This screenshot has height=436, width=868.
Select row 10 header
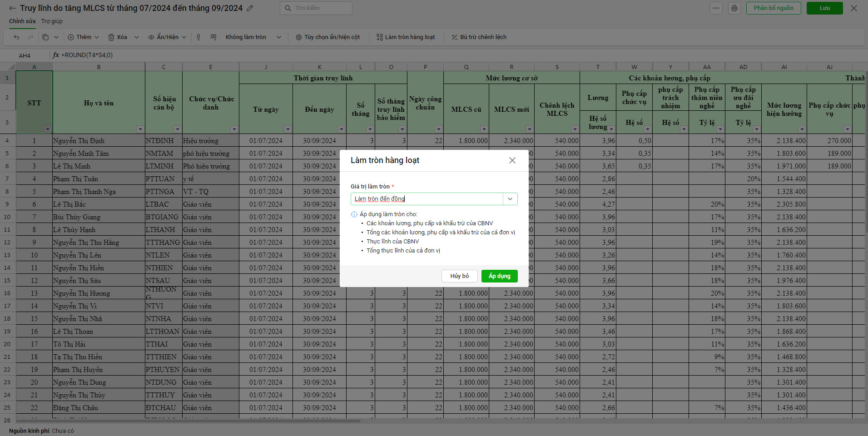click(x=7, y=217)
